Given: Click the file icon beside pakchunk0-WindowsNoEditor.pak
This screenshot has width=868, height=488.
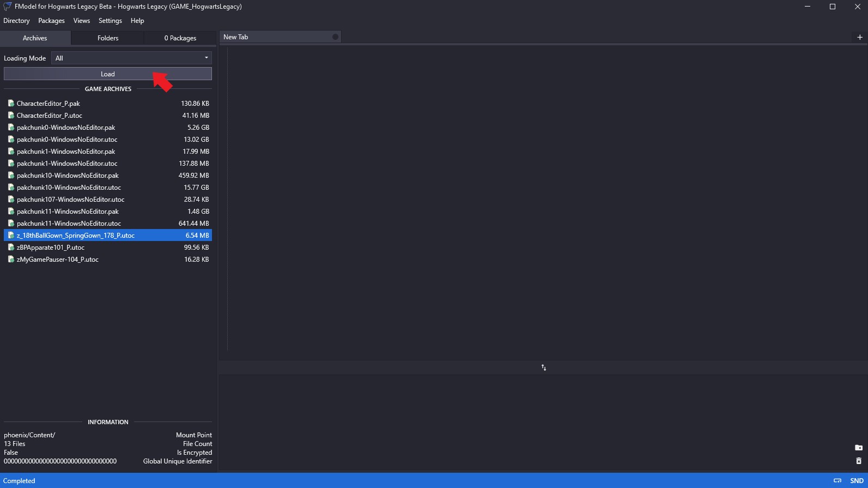Looking at the screenshot, I should coord(11,127).
